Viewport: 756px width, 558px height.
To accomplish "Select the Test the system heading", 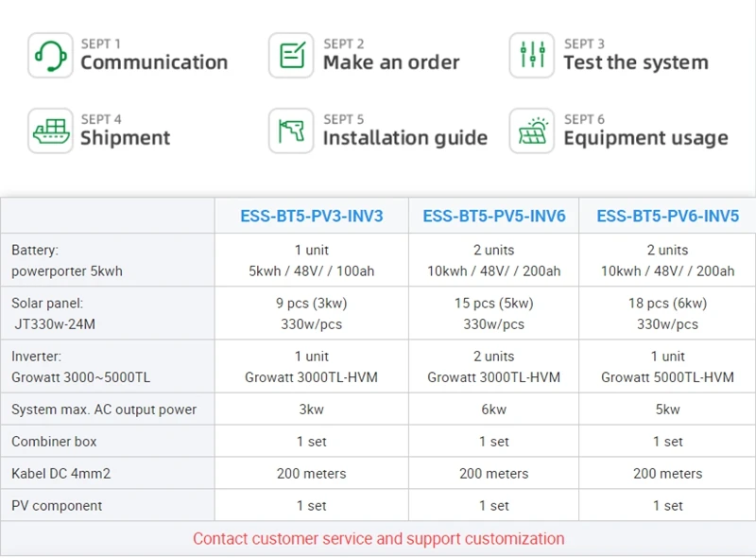I will tap(636, 62).
